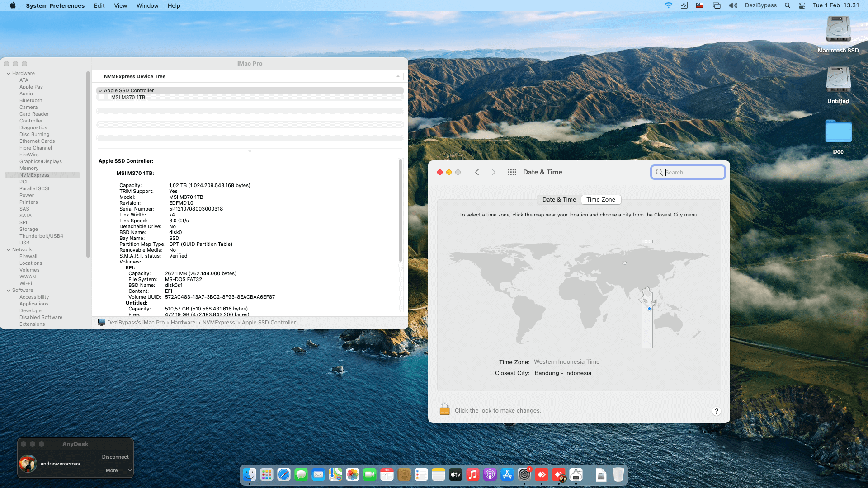Viewport: 868px width, 488px height.
Task: Go back using the left chevron
Action: [x=477, y=172]
